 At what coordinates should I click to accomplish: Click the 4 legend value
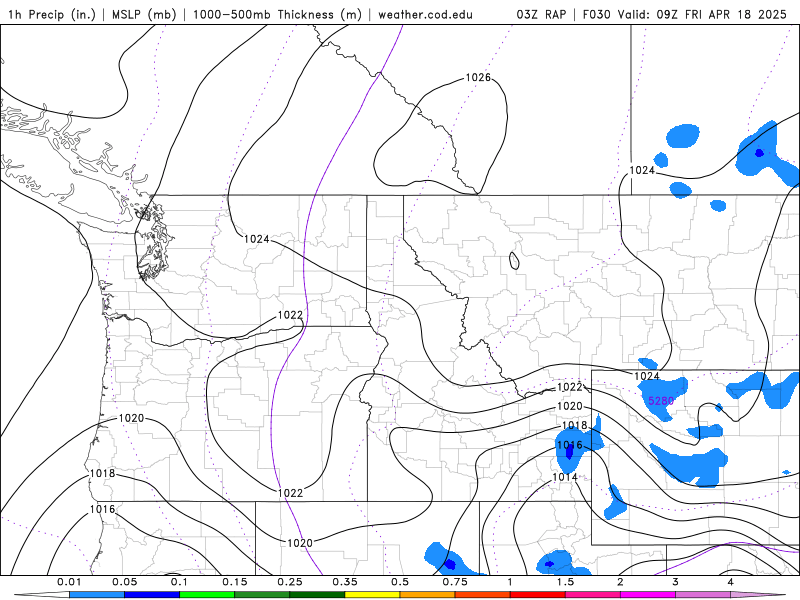pos(731,582)
